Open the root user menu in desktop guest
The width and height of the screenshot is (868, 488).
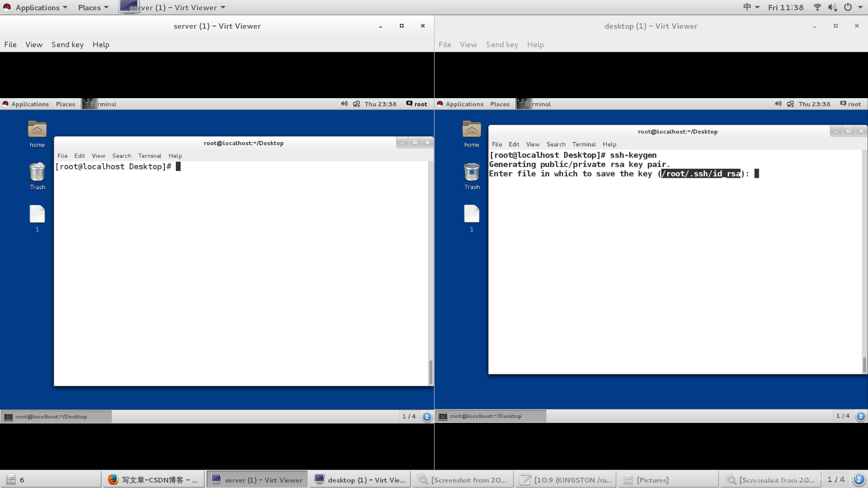tap(851, 104)
